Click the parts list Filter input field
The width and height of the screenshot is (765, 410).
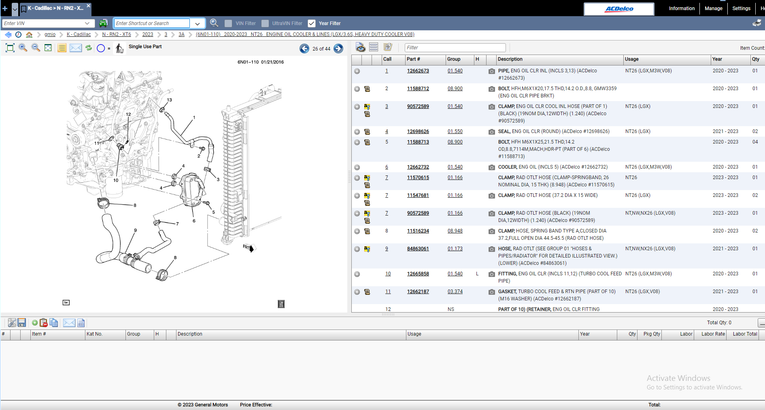point(455,47)
